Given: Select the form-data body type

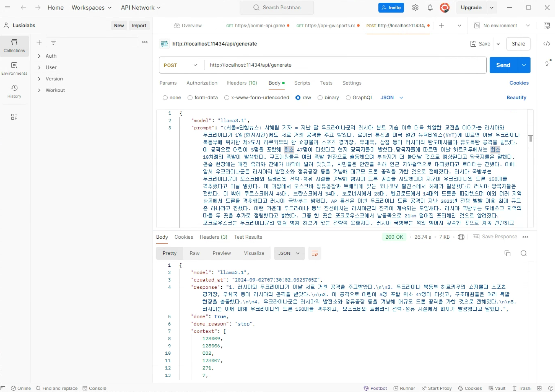Looking at the screenshot, I should [x=190, y=98].
